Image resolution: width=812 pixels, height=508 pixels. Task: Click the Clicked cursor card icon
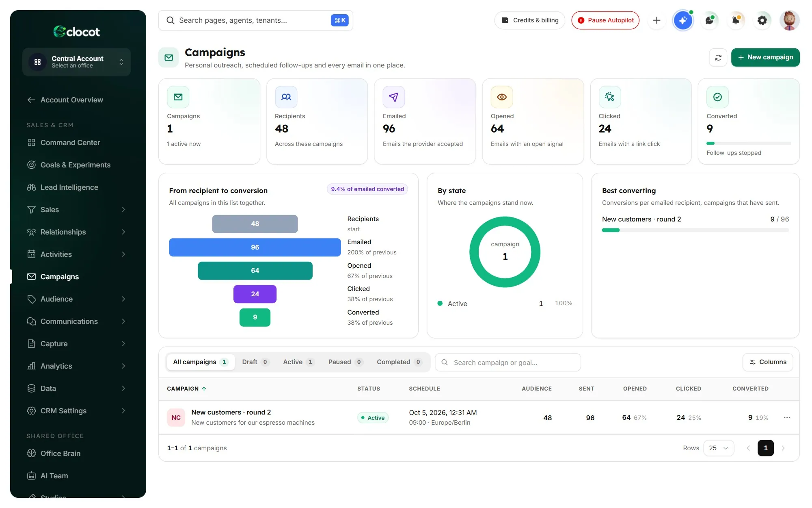point(609,97)
